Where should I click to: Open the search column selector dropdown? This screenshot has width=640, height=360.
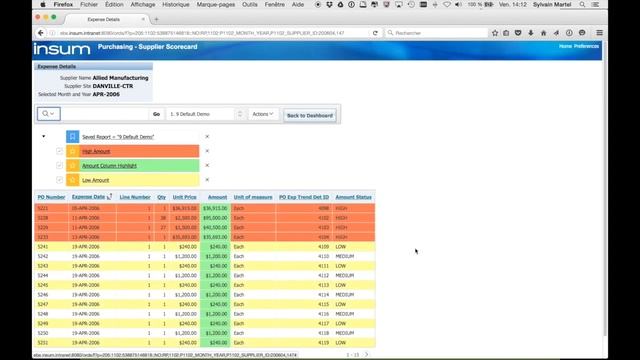pos(49,114)
